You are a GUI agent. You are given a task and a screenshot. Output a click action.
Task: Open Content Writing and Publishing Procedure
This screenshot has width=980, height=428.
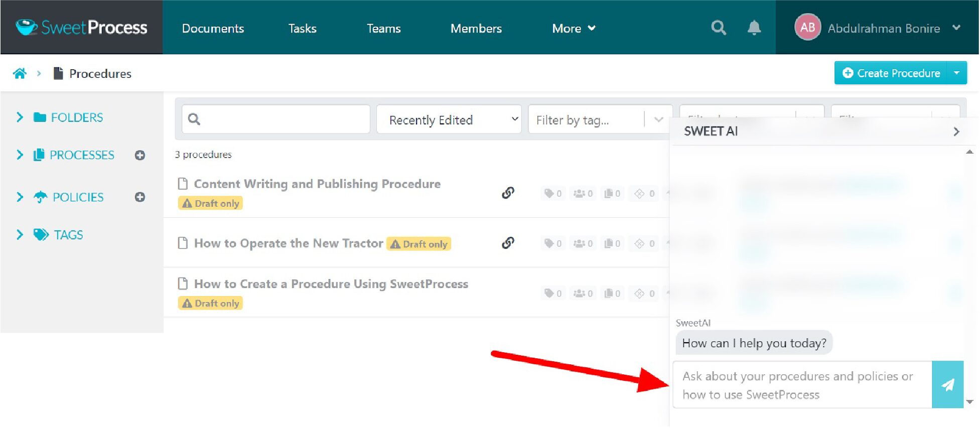click(x=317, y=184)
